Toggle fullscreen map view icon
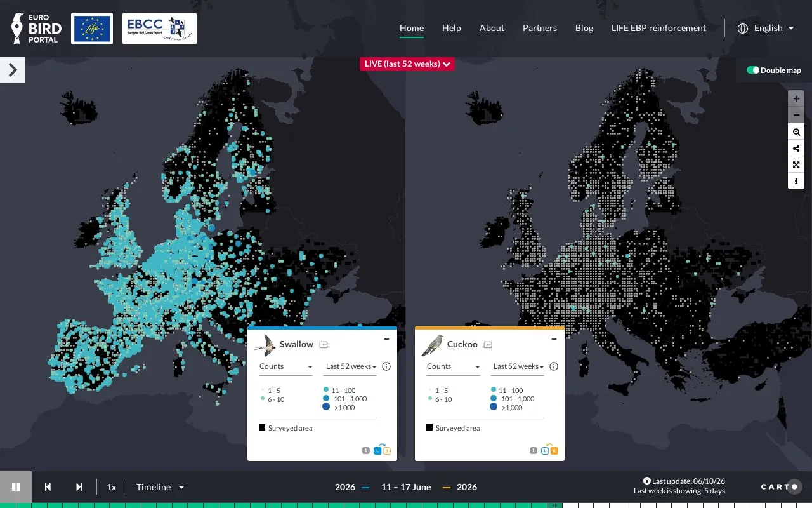The height and width of the screenshot is (508, 812). pyautogui.click(x=796, y=165)
